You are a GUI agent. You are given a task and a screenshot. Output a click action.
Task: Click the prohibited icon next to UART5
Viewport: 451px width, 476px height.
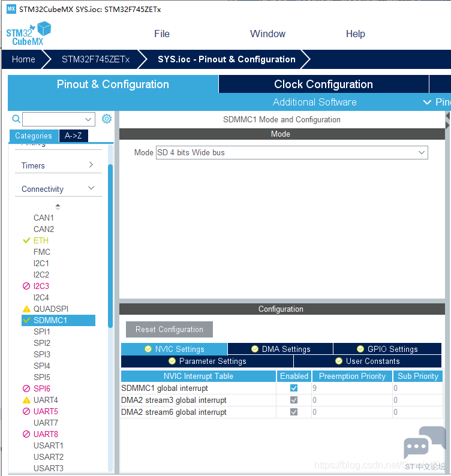[26, 411]
